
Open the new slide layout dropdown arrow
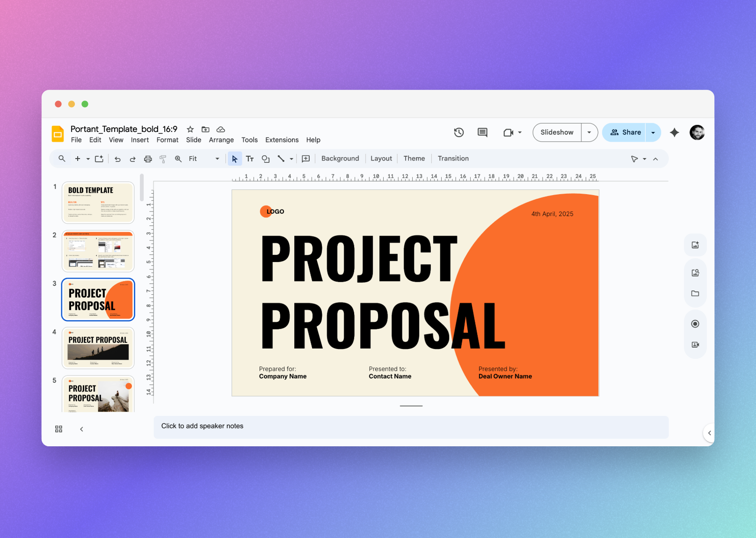(88, 159)
